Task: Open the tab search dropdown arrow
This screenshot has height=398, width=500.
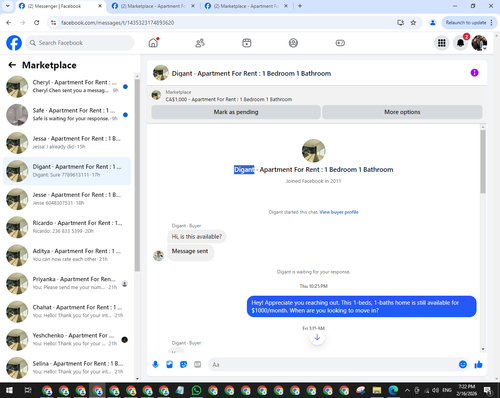Action: 8,6
